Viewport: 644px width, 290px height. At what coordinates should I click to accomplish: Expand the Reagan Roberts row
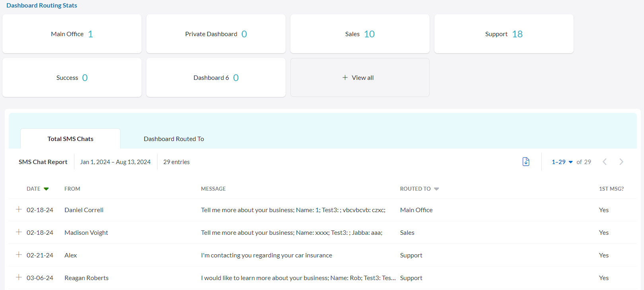(19, 277)
